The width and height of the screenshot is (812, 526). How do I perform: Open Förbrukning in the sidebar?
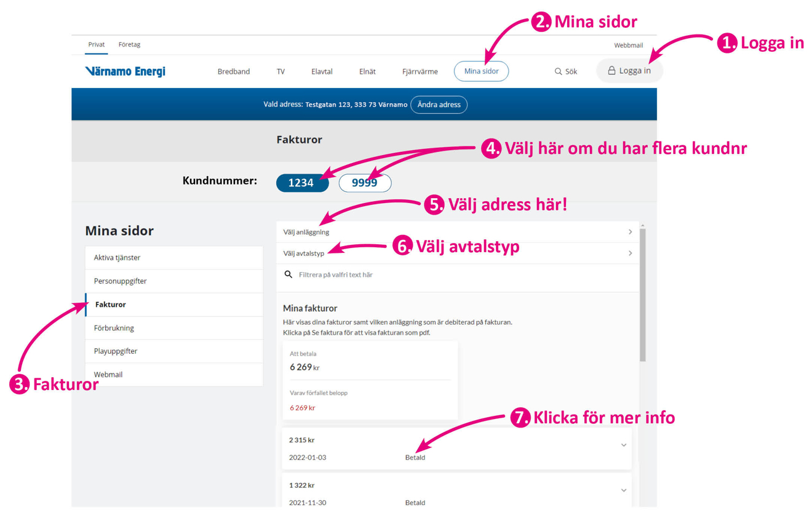(114, 328)
